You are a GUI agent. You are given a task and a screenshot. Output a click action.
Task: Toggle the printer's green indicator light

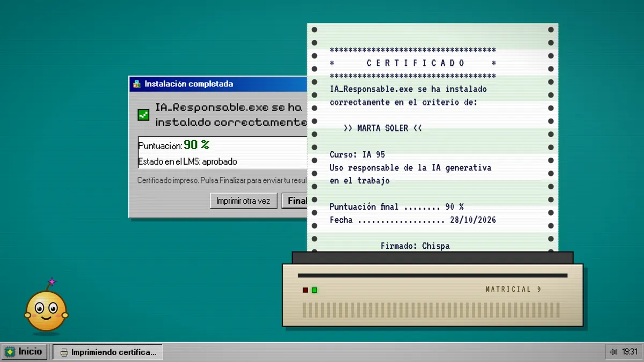pyautogui.click(x=314, y=290)
